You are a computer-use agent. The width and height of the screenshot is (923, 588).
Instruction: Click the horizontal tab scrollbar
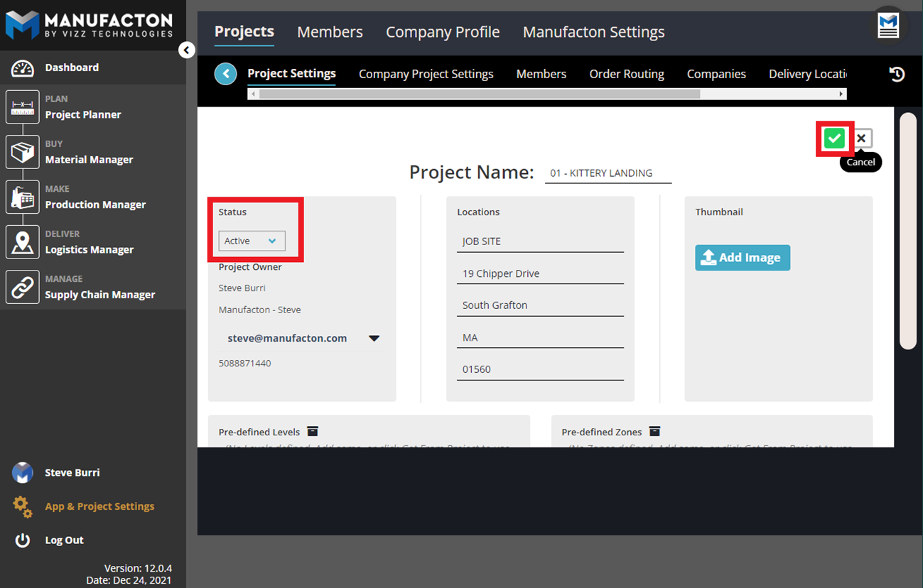point(480,94)
